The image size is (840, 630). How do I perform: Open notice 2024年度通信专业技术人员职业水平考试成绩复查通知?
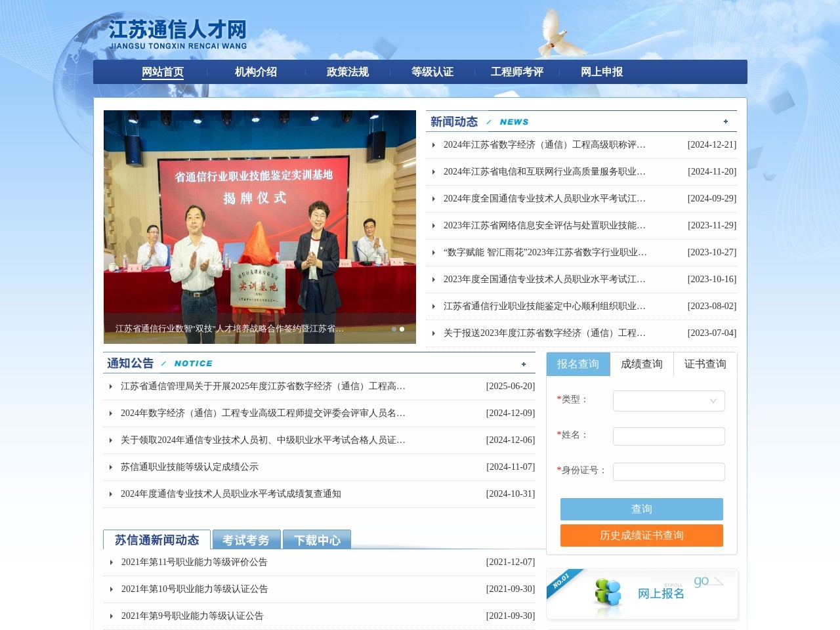[231, 494]
